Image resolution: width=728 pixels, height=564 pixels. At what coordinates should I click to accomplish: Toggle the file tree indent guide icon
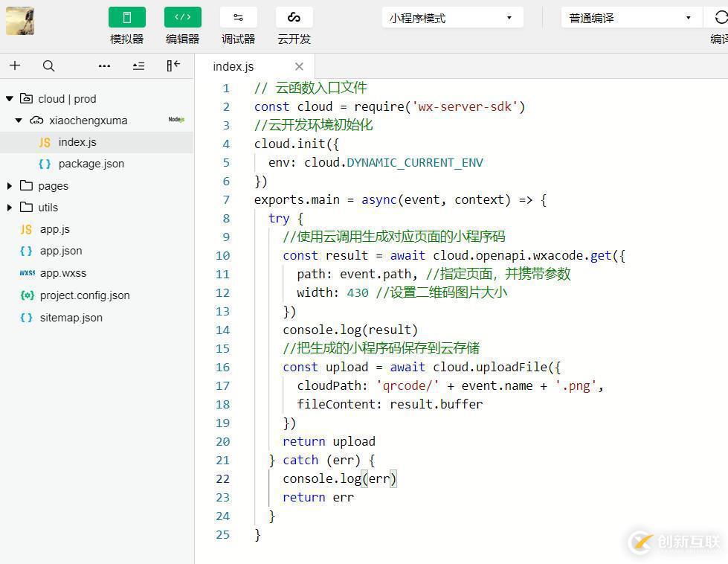point(138,65)
